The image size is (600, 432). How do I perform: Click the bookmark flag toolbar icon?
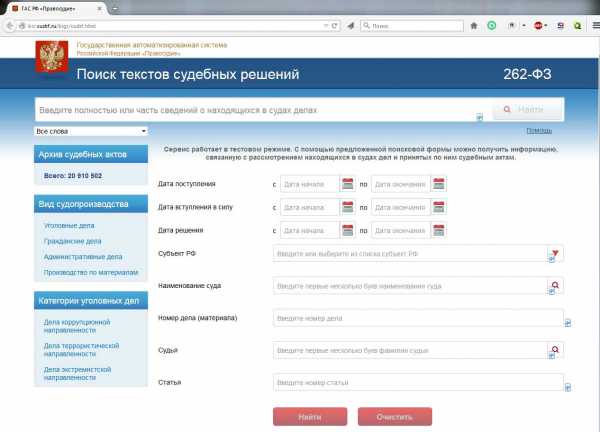[x=512, y=26]
